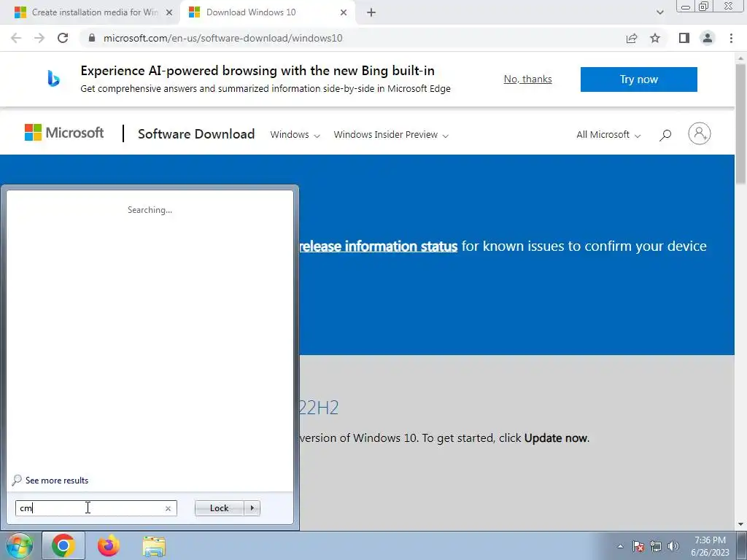
Task: Click the Bing logo in banner
Action: coord(53,79)
